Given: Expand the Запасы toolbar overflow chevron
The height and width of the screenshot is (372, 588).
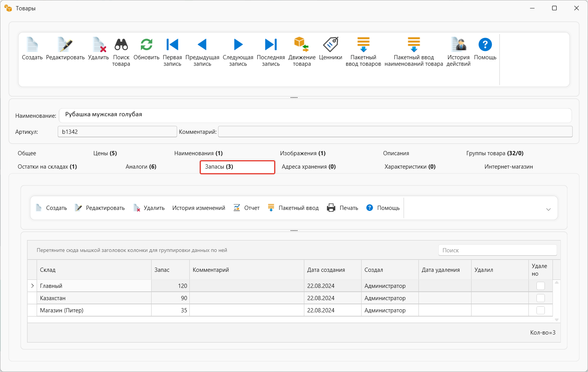Looking at the screenshot, I should point(548,209).
